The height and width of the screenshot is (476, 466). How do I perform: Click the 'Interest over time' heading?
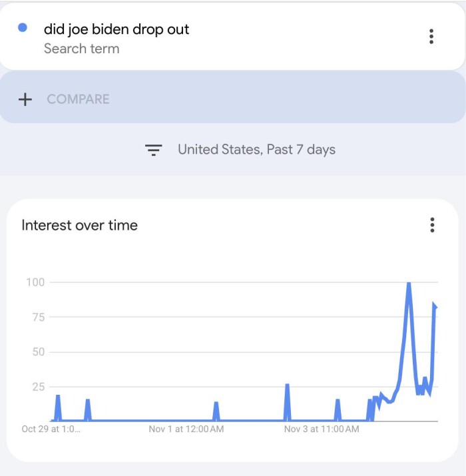79,225
